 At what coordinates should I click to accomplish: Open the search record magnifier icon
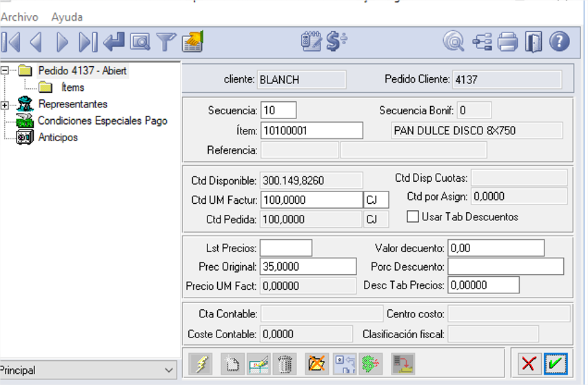click(140, 41)
